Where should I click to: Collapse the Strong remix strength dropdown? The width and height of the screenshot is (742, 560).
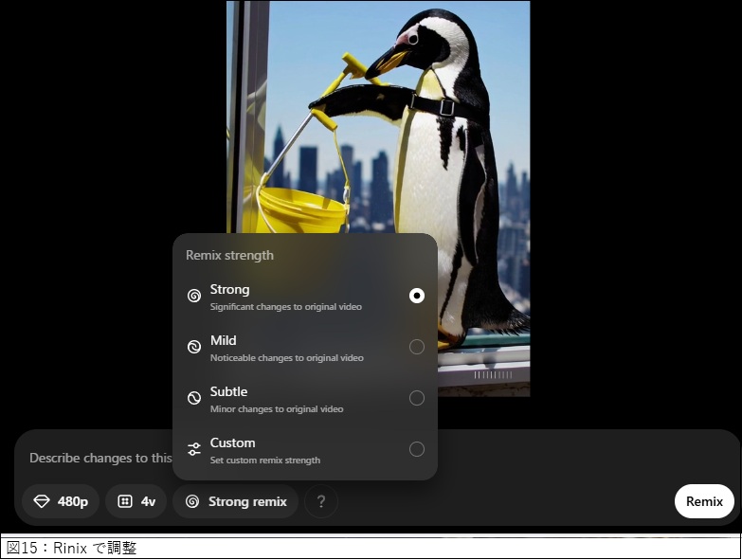236,501
